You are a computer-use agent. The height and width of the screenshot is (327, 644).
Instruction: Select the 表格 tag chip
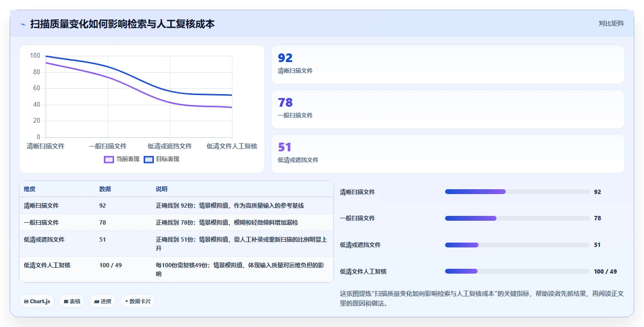coord(72,301)
